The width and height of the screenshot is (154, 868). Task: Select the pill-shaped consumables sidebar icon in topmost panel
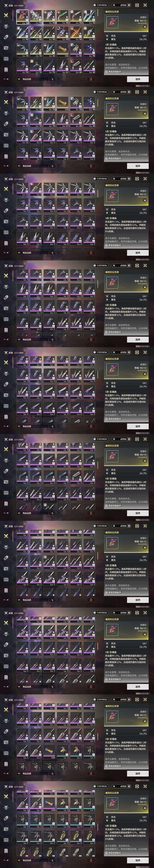pos(6,37)
